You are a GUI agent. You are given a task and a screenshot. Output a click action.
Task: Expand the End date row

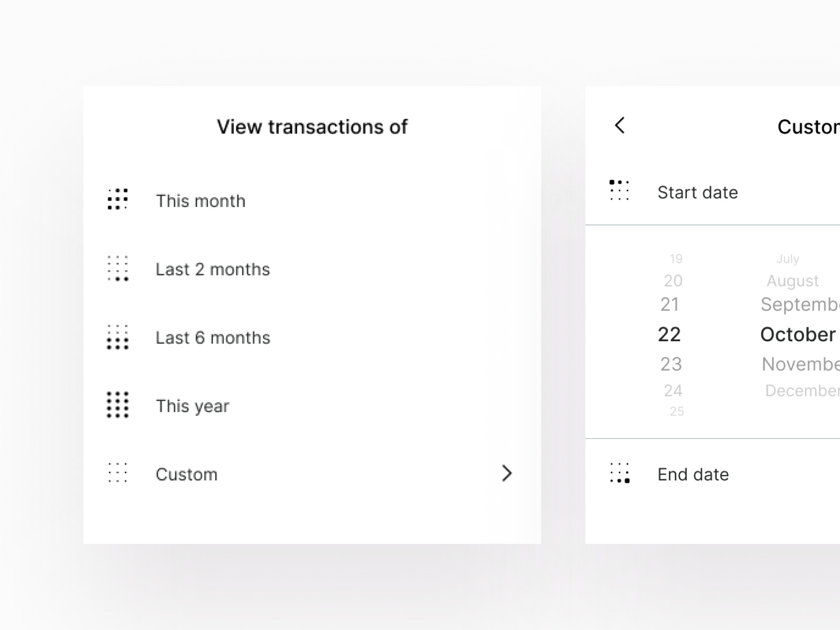coord(693,475)
